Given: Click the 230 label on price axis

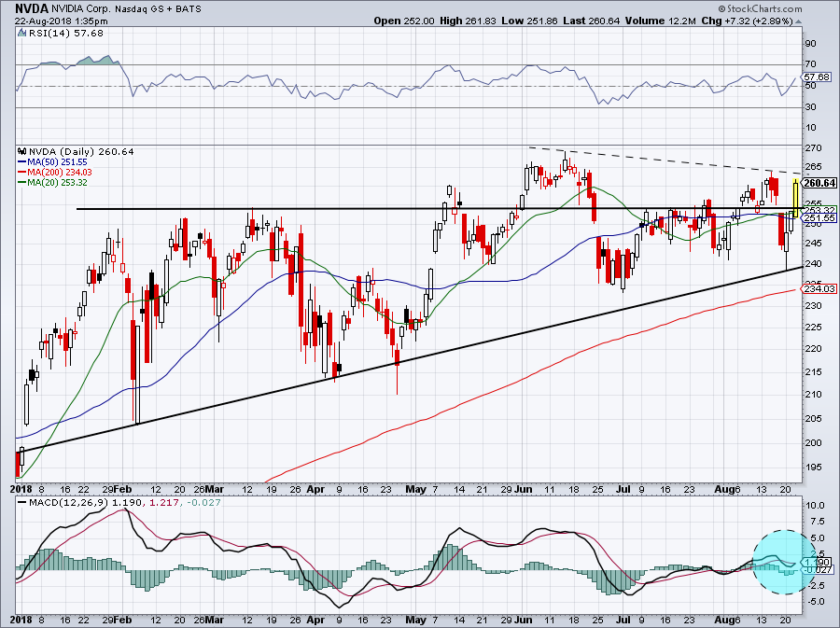Looking at the screenshot, I should click(814, 306).
